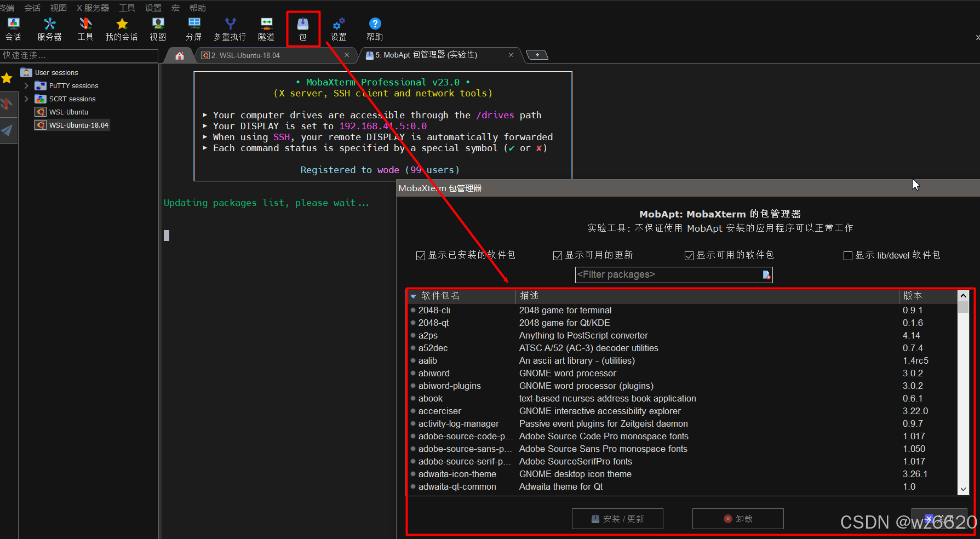Select the a2ps package row
This screenshot has height=539, width=980.
[x=682, y=335]
